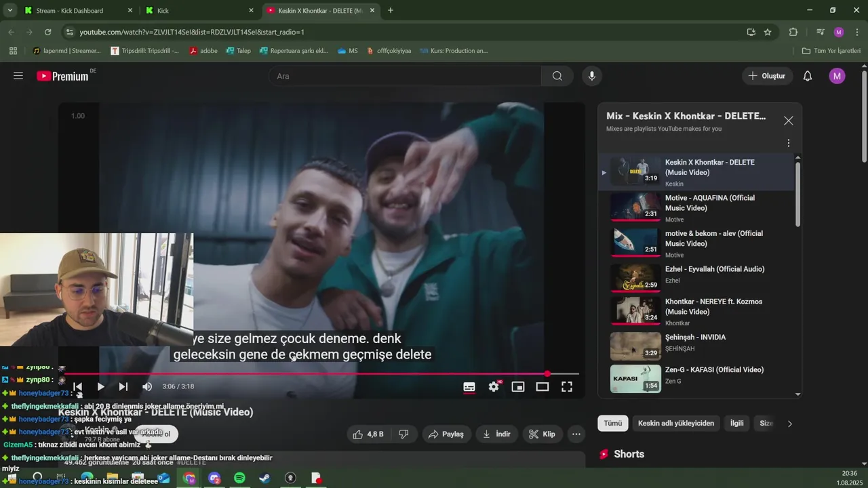Open Discord from the taskbar
Image resolution: width=868 pixels, height=488 pixels.
[214, 478]
